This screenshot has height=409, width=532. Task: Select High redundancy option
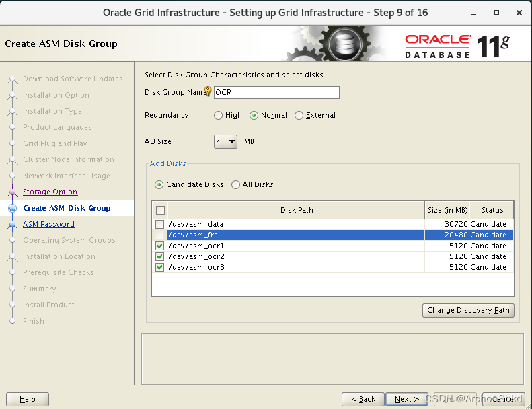[x=218, y=116]
